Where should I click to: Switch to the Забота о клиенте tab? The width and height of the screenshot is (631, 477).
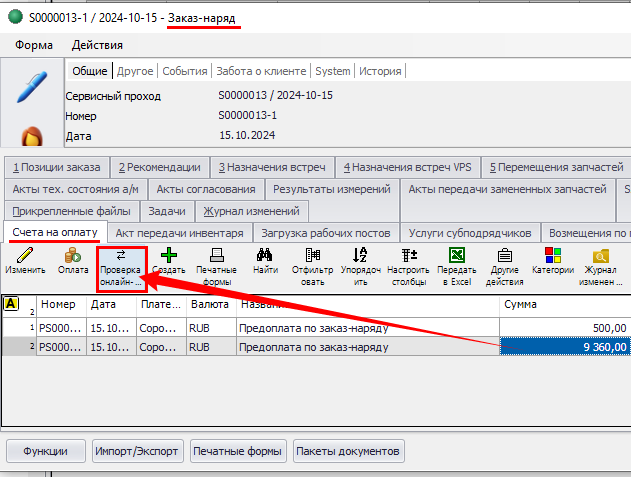[x=260, y=71]
